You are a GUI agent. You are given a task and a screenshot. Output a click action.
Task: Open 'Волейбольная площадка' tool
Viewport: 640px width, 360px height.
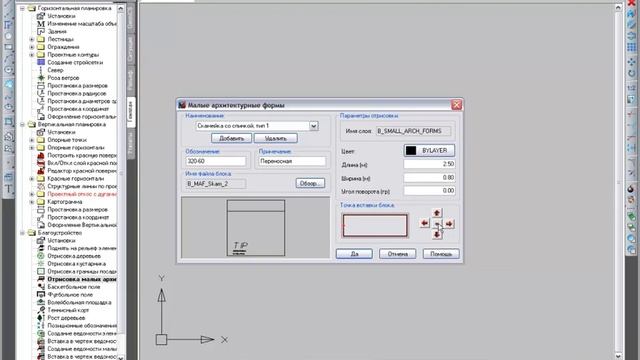pyautogui.click(x=79, y=302)
